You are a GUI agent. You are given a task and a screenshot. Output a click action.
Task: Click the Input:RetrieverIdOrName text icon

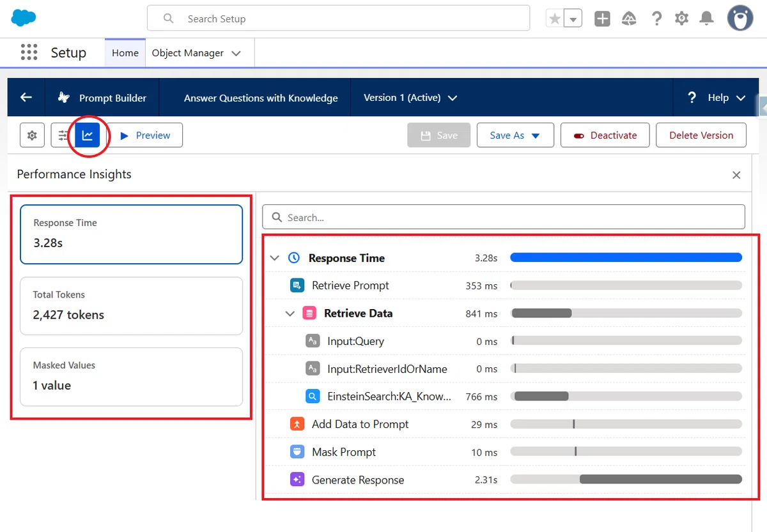click(x=313, y=369)
